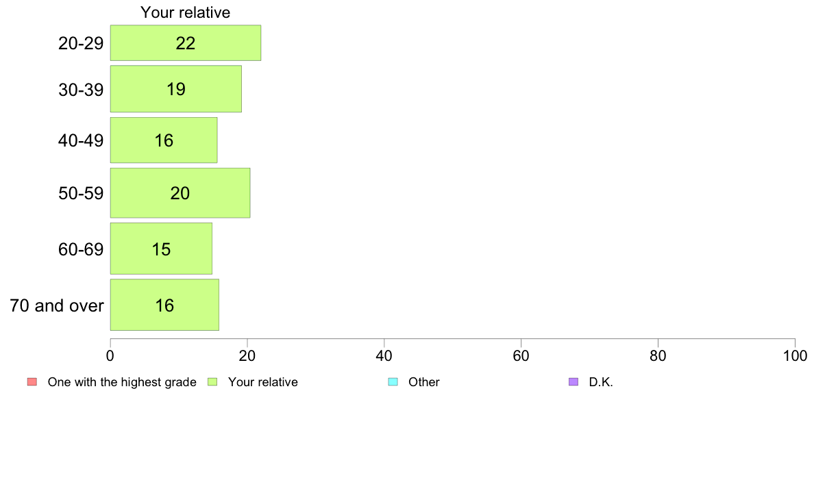Click the 'Your relative' chart title
The height and width of the screenshot is (504, 814).
click(x=185, y=12)
